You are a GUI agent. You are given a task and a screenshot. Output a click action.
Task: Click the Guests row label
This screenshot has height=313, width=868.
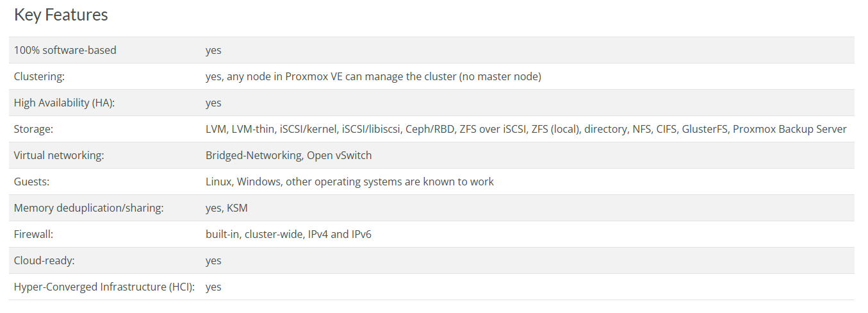(x=31, y=182)
